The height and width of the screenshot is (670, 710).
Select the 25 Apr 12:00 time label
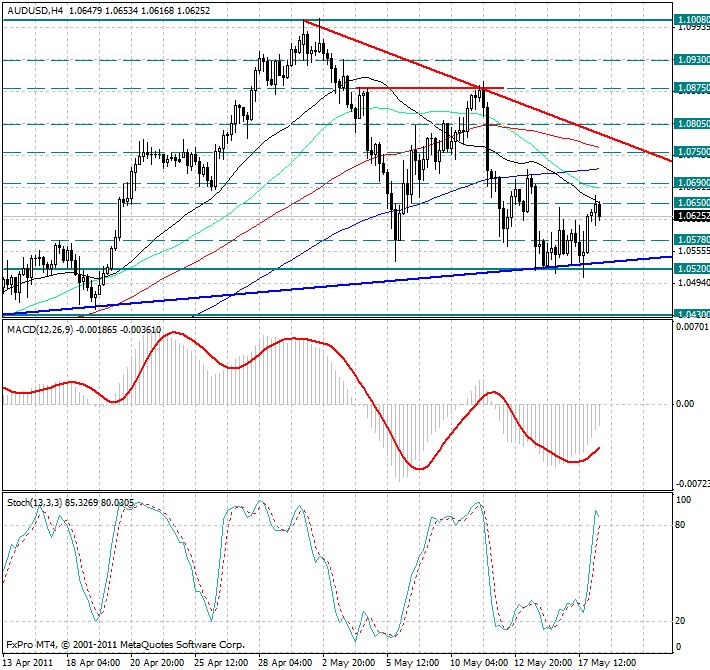pos(221,663)
